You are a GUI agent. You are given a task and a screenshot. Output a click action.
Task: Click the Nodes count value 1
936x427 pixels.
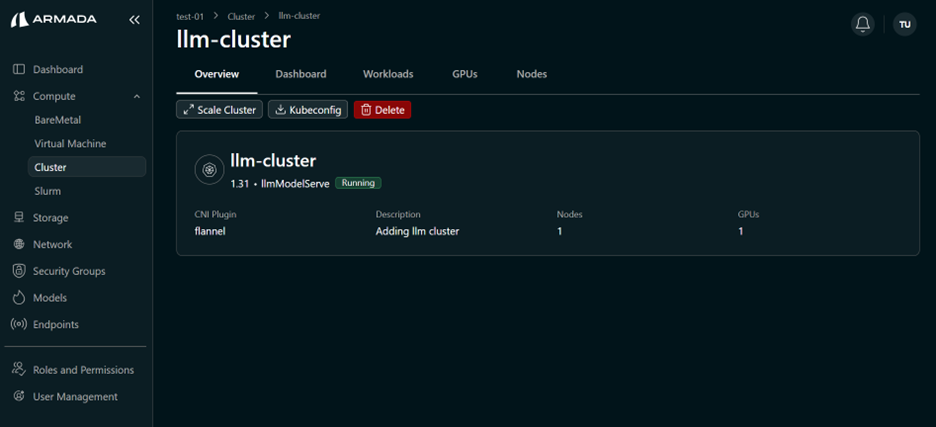(x=559, y=231)
